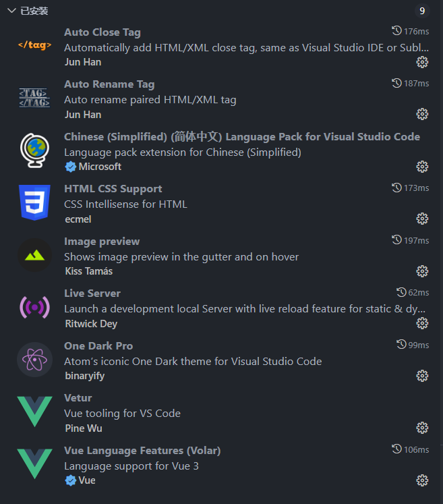Click publisher name ecmel

78,219
